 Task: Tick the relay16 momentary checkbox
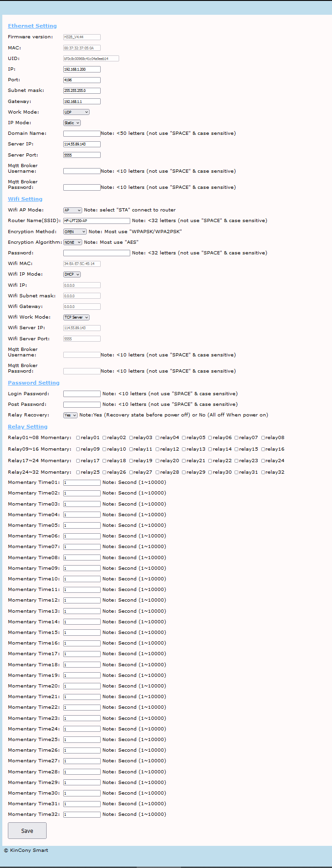tap(263, 449)
